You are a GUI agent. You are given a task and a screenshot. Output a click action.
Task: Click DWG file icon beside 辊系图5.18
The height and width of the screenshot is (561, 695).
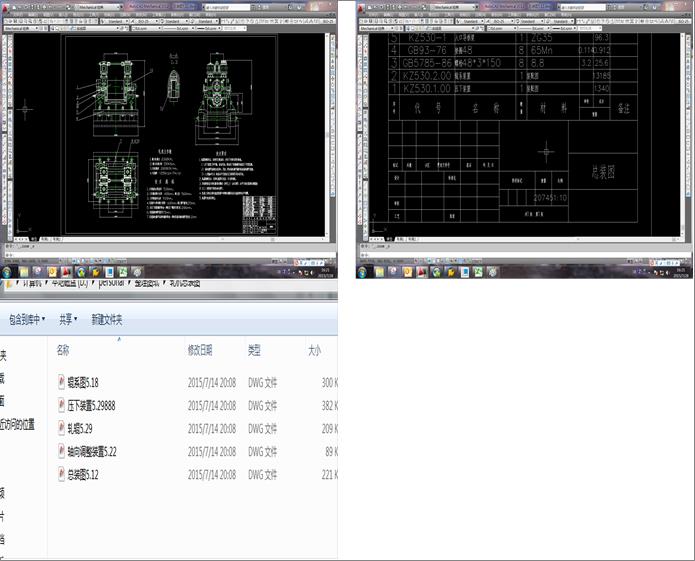pos(61,382)
